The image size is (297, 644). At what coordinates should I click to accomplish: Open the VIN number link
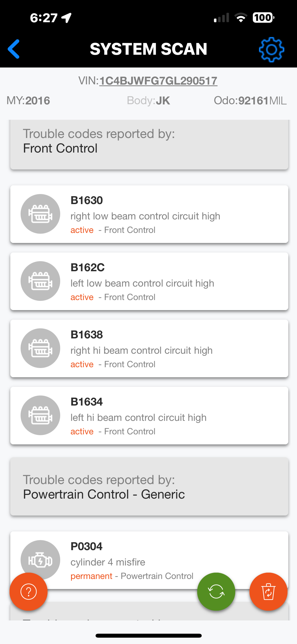(158, 81)
